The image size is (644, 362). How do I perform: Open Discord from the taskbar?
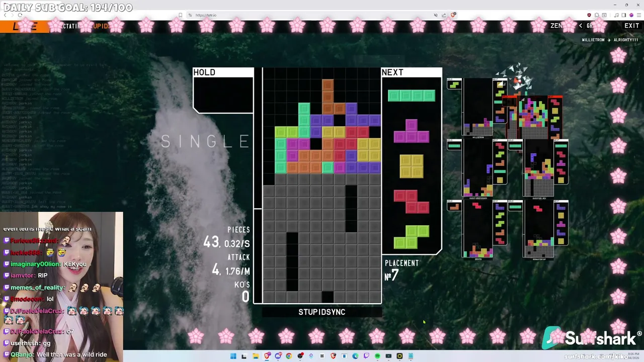(278, 356)
